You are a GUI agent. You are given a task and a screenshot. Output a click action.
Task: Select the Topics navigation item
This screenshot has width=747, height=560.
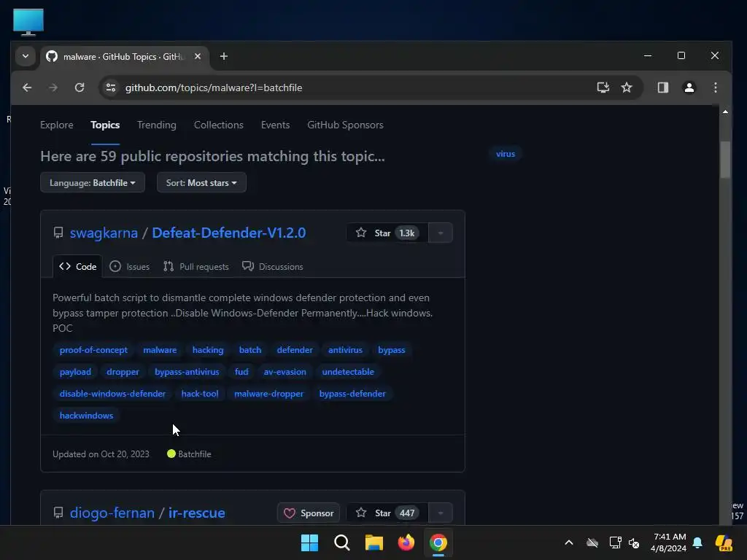point(105,125)
